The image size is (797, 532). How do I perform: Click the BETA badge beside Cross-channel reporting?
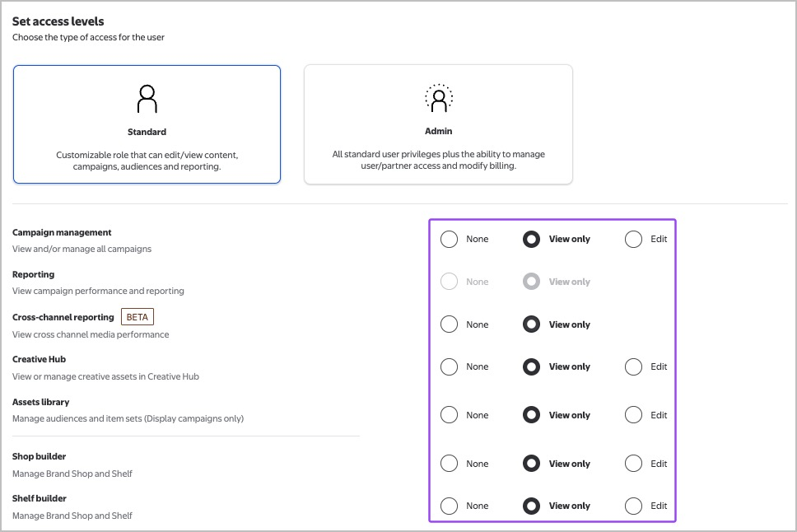pyautogui.click(x=137, y=317)
